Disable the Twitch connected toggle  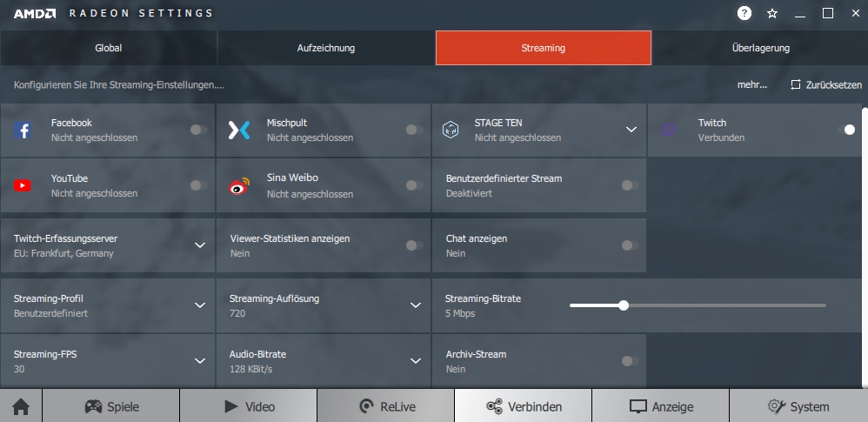846,130
